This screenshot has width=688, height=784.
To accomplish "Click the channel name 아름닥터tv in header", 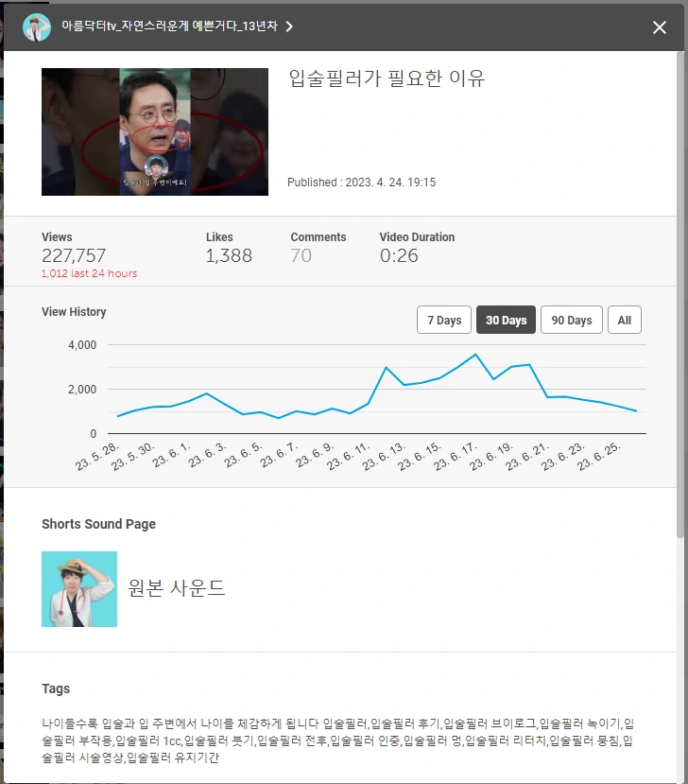I will [169, 26].
